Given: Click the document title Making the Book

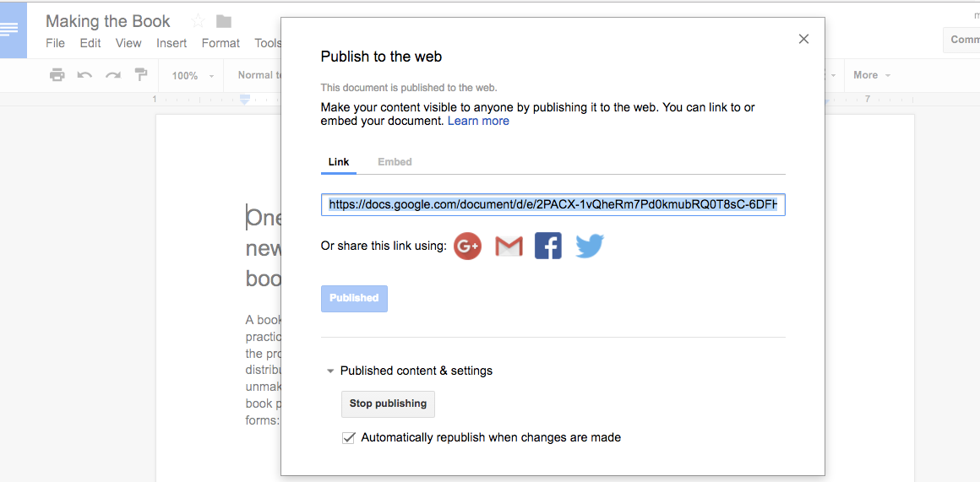Looking at the screenshot, I should point(108,21).
